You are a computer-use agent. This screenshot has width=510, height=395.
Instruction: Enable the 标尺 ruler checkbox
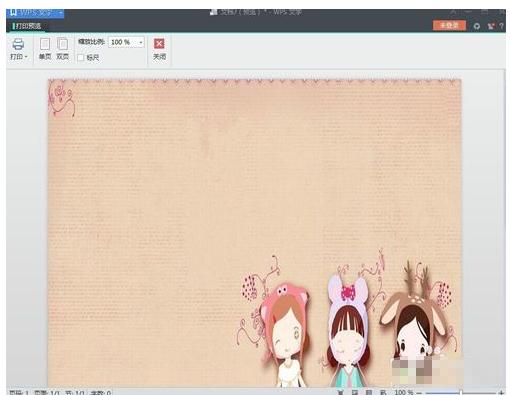click(81, 58)
